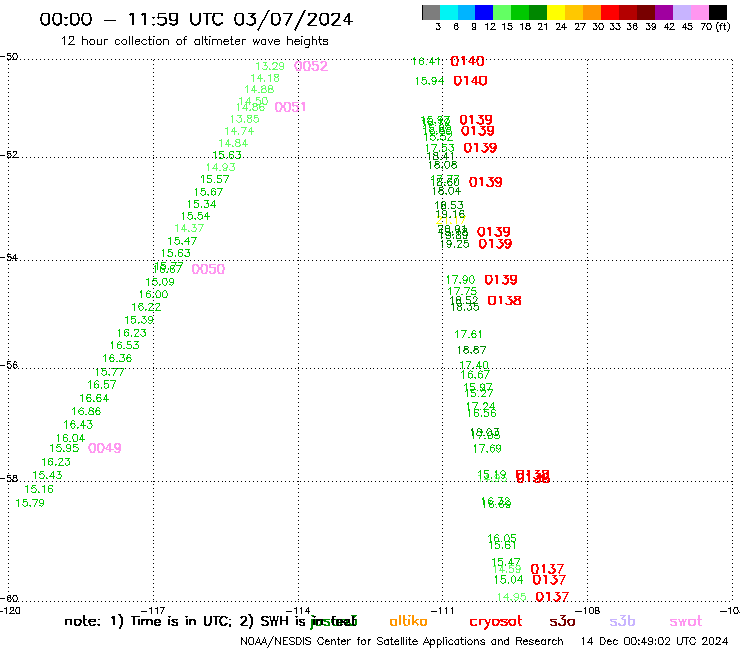Click the wave height value 15.04

[509, 580]
